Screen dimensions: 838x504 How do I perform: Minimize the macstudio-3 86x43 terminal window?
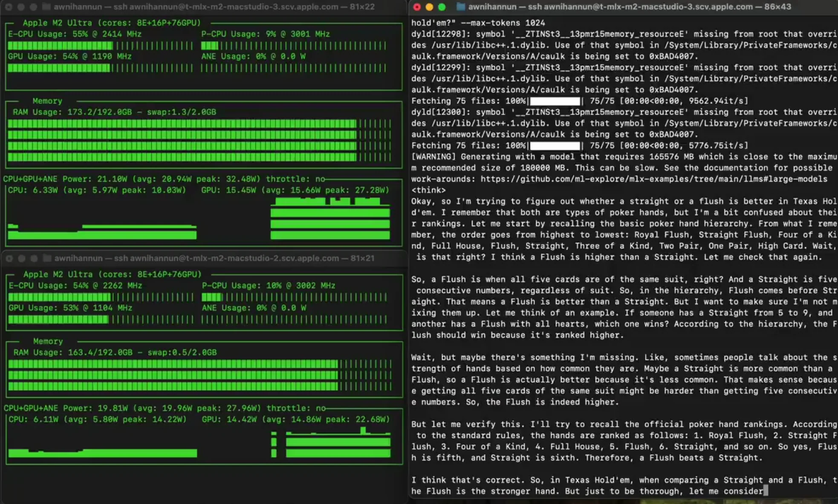pyautogui.click(x=429, y=7)
